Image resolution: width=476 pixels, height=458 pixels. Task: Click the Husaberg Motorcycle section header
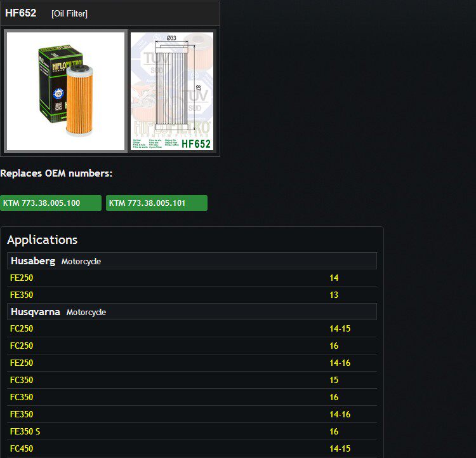[192, 260]
